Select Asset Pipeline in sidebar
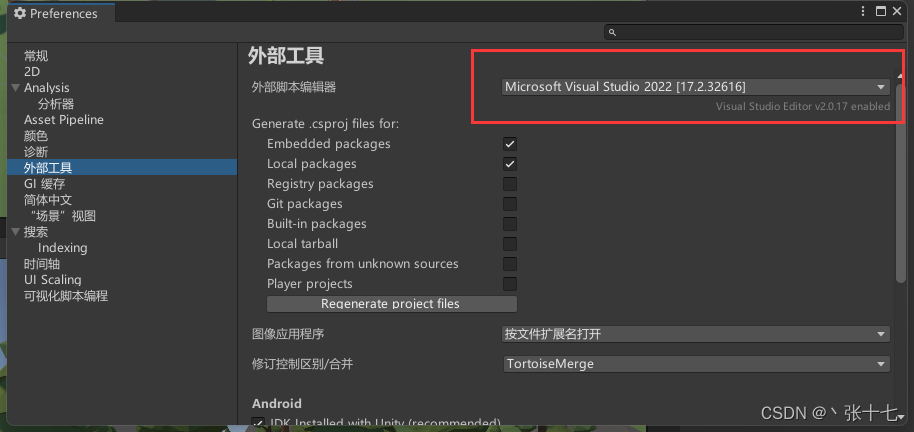This screenshot has width=914, height=432. 64,120
